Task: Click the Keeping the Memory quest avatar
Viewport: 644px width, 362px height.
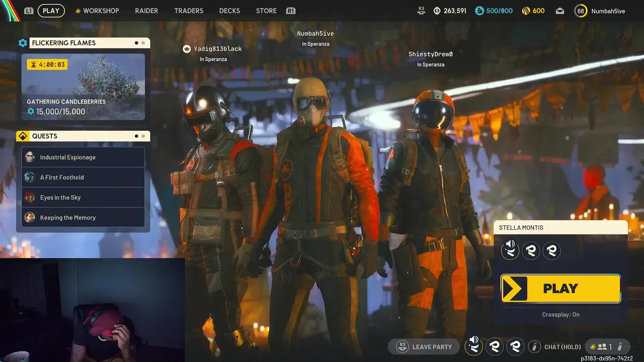Action: click(30, 217)
